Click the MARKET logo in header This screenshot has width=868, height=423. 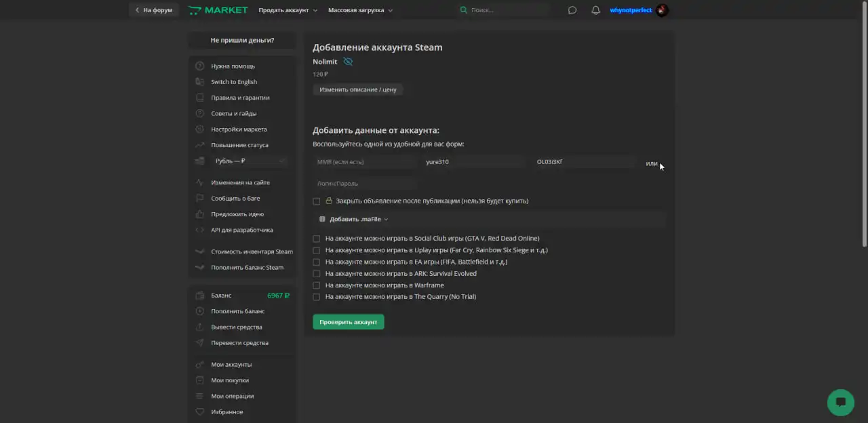(x=218, y=10)
